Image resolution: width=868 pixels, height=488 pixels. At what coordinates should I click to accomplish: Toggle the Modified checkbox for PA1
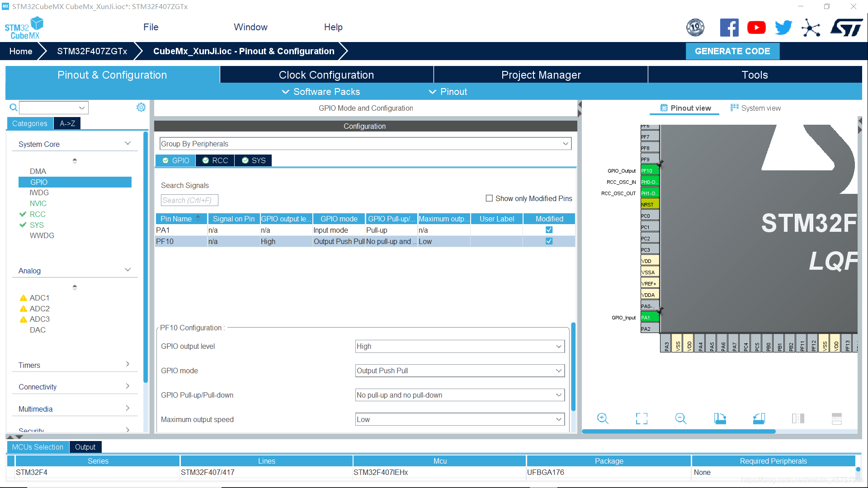tap(549, 230)
